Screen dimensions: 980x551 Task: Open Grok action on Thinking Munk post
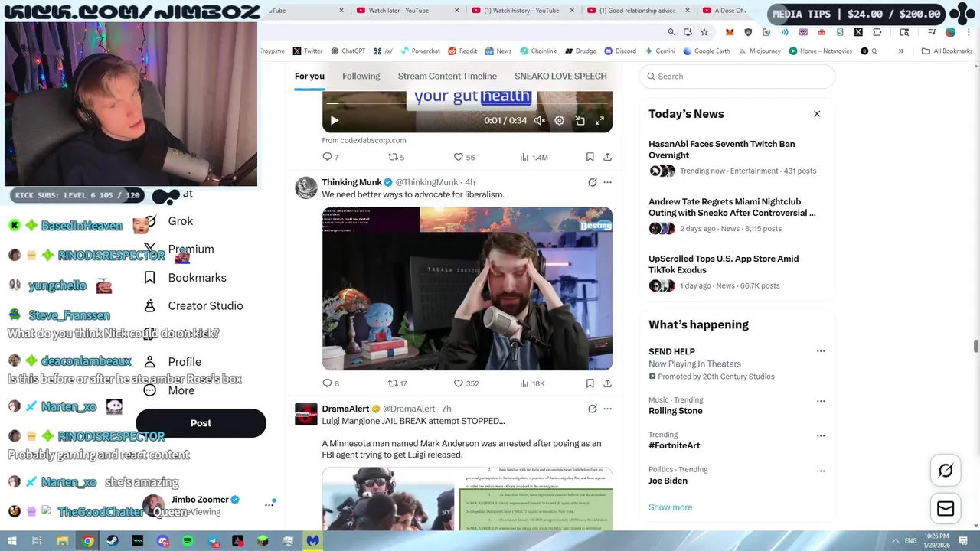click(x=592, y=182)
